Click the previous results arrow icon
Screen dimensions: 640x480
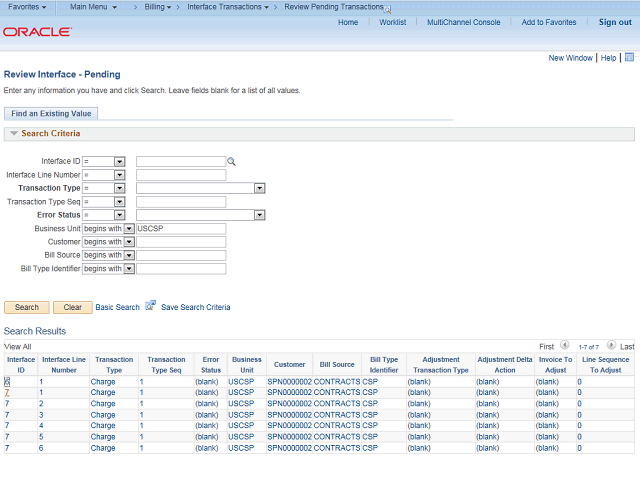pos(565,345)
